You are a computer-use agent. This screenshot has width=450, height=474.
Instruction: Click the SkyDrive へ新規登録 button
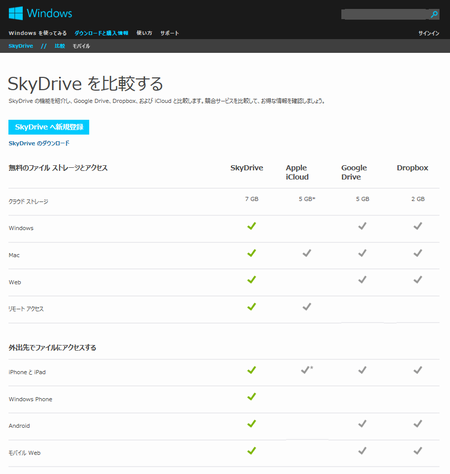tap(49, 127)
